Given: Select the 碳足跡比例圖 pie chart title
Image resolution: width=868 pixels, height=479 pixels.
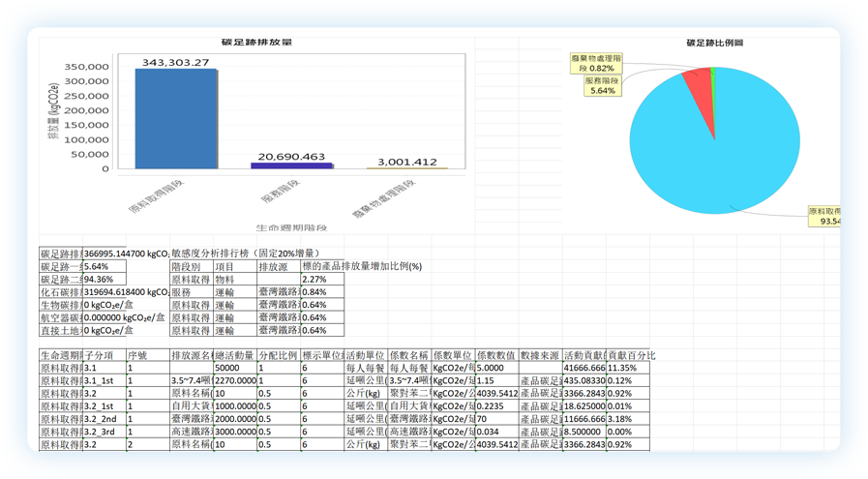Looking at the screenshot, I should pos(715,43).
